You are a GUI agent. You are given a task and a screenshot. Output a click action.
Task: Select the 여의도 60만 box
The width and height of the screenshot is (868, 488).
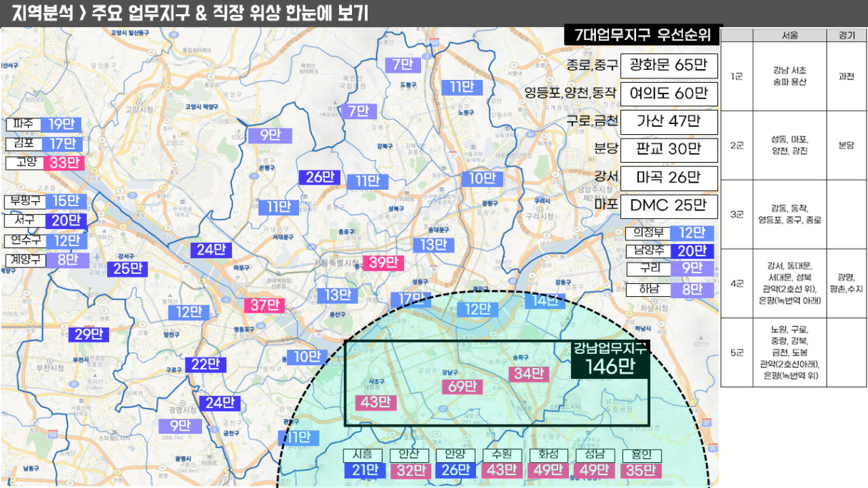click(668, 93)
